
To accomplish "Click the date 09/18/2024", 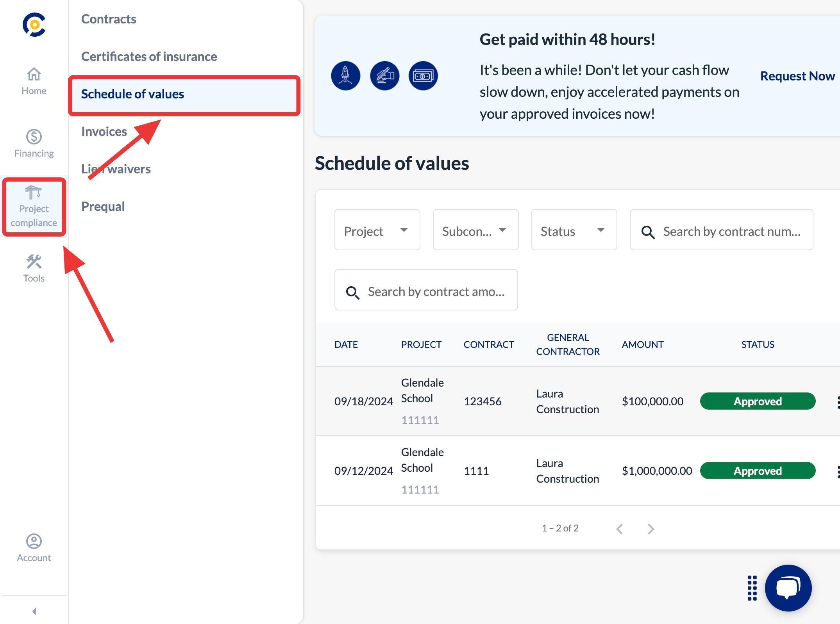I will coord(363,401).
